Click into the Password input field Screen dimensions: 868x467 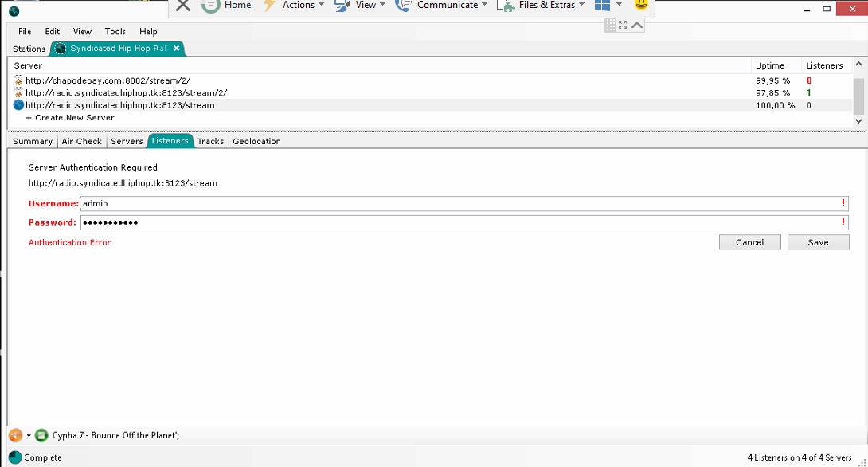[x=462, y=222]
